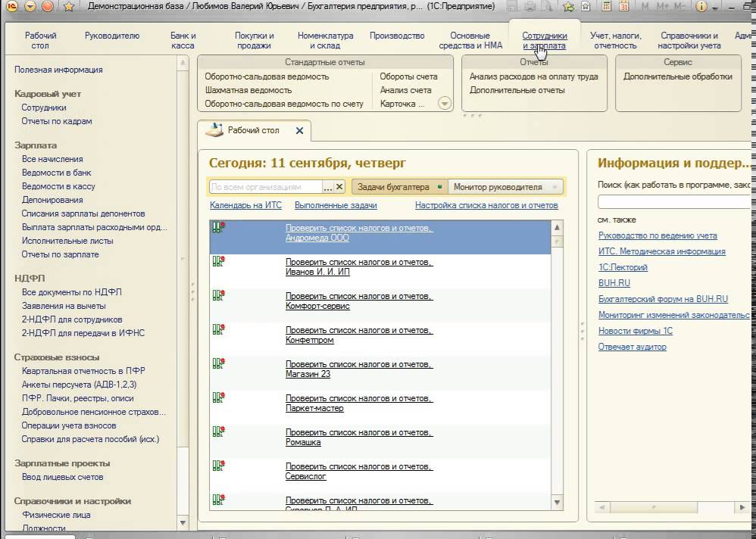Click the favorites star in title bar
The image size is (756, 539).
click(x=68, y=6)
